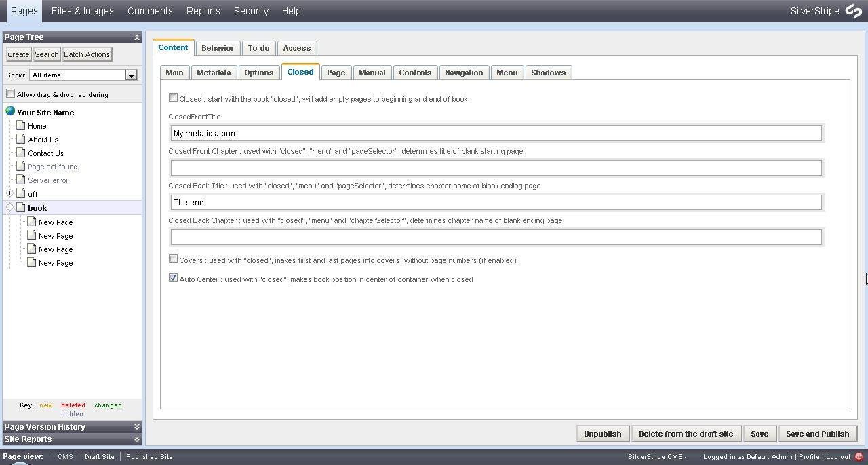
Task: Click the globe icon beside Your Site Name
Action: coord(9,112)
